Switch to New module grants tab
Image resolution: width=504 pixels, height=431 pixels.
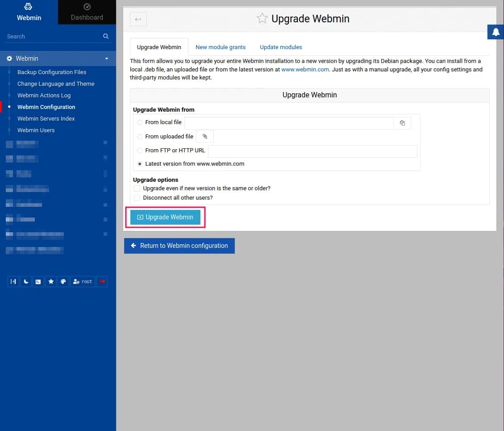[221, 47]
